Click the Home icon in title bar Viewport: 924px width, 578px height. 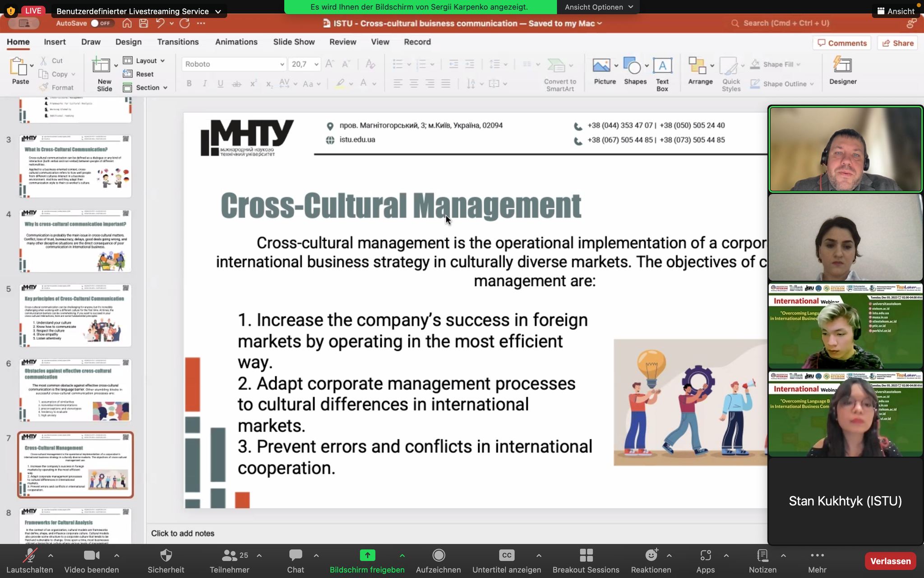(127, 23)
